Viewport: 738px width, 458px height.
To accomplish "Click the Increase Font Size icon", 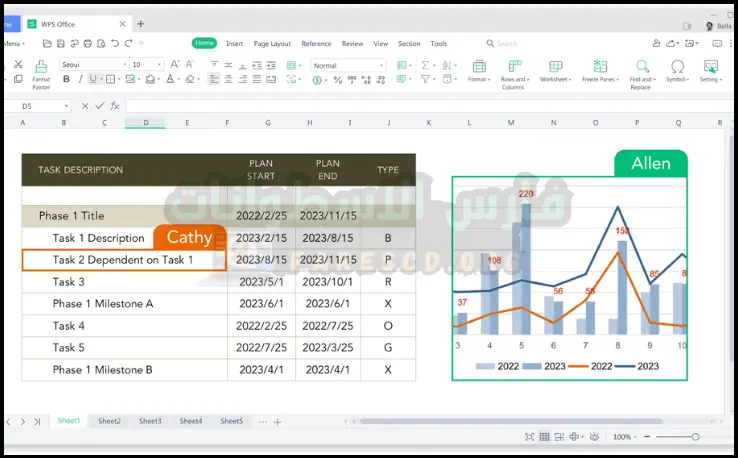I will click(x=175, y=65).
